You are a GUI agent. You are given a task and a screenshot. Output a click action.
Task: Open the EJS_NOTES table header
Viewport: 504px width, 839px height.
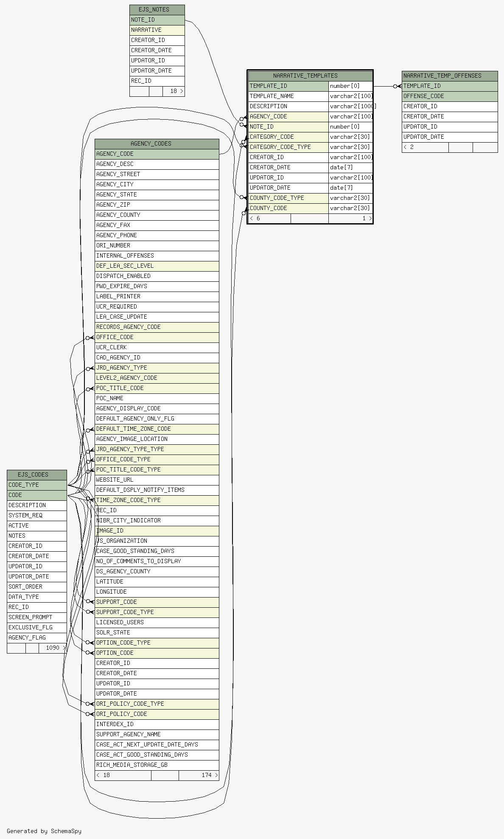click(157, 10)
